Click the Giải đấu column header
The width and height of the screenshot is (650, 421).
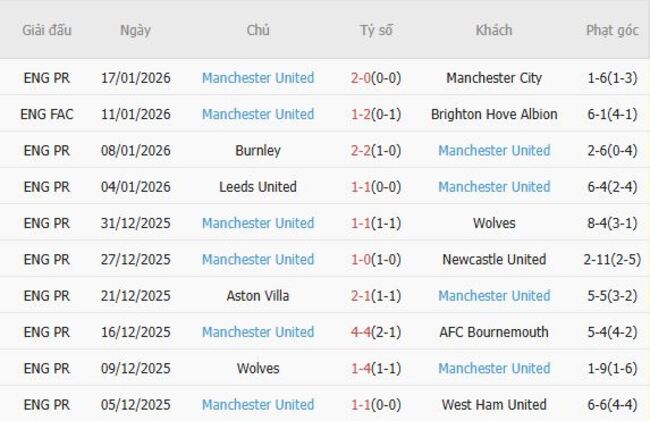(47, 30)
